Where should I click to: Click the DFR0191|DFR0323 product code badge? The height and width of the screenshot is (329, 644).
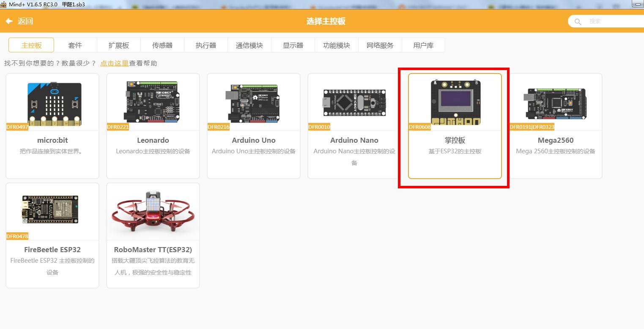(532, 127)
